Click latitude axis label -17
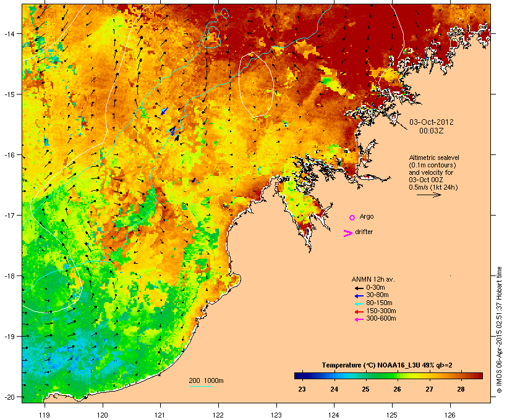This screenshot has height=420, width=507. tap(9, 215)
